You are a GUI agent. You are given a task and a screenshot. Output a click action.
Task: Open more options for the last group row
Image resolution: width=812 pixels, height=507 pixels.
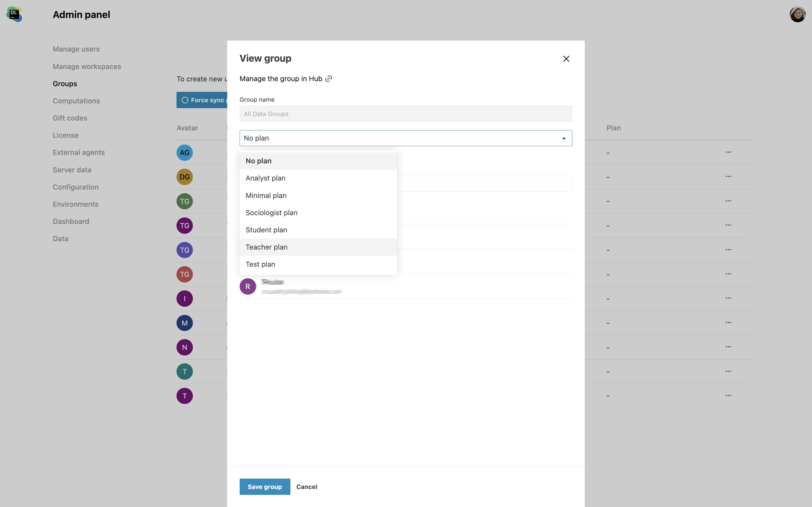728,396
